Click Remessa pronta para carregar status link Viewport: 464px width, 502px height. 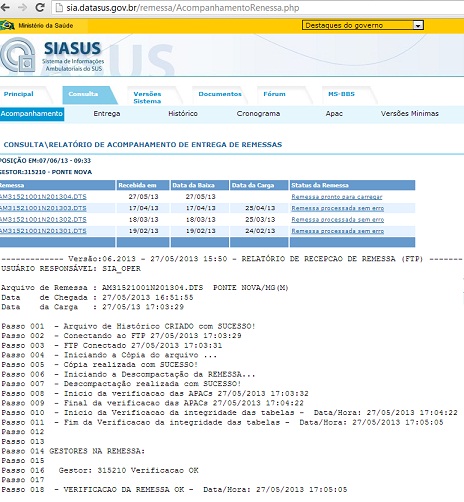click(337, 197)
